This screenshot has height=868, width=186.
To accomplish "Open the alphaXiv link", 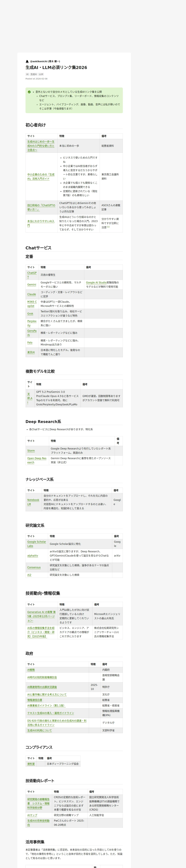I will [x=33, y=556].
